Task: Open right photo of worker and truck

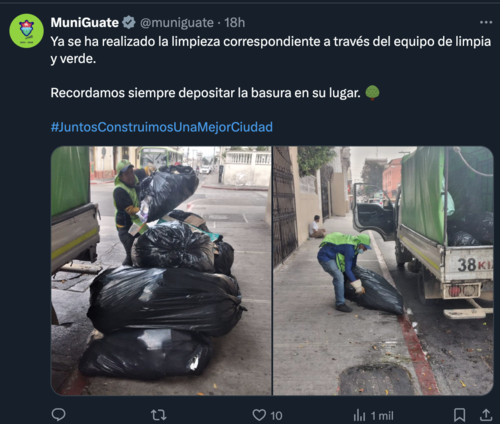Action: pos(383,271)
